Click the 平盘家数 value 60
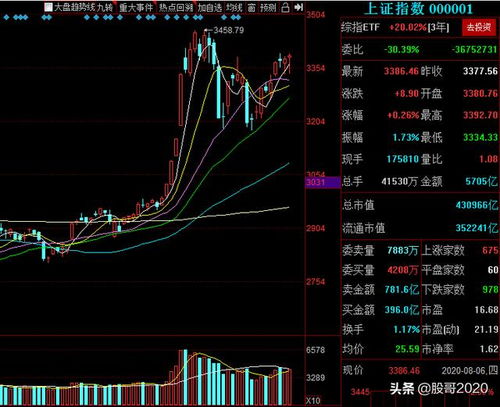The height and width of the screenshot is (407, 500). (493, 270)
